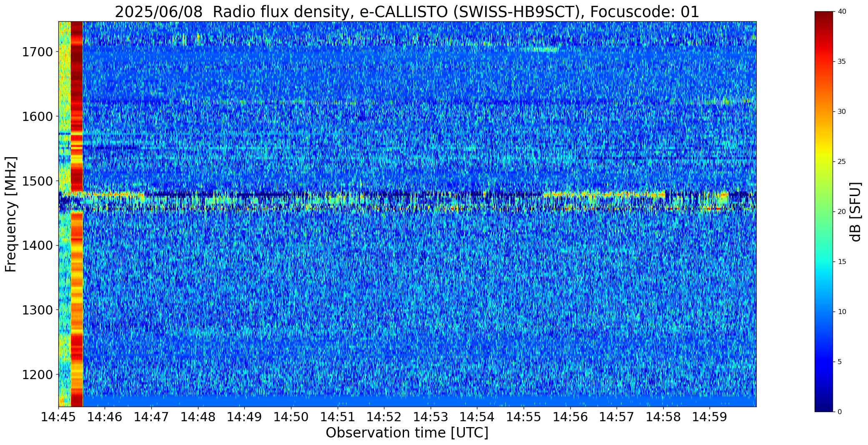Click the colorbar tick label 5

point(840,362)
